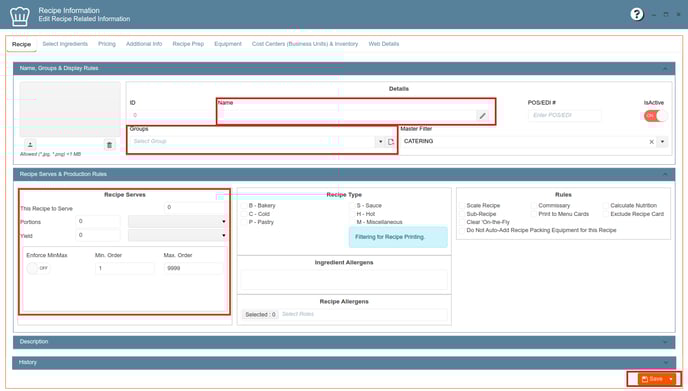Check the M - Miscellaneous box
The height and width of the screenshot is (391, 688).
pos(352,222)
